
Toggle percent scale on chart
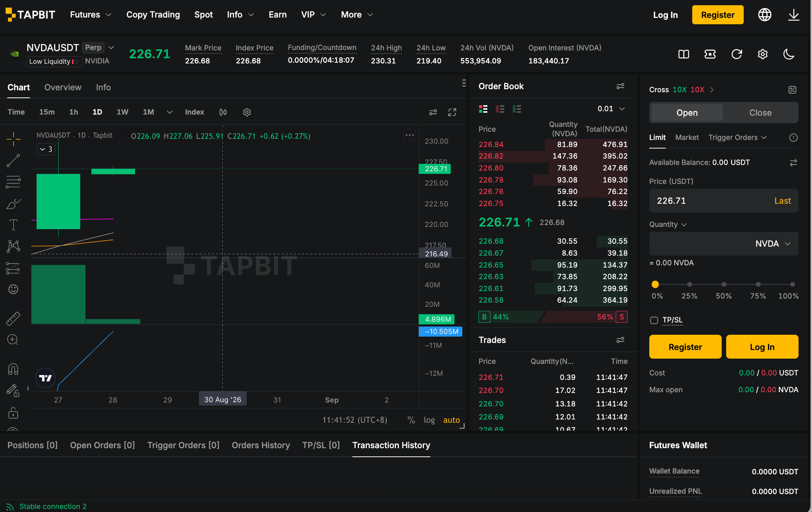[411, 420]
